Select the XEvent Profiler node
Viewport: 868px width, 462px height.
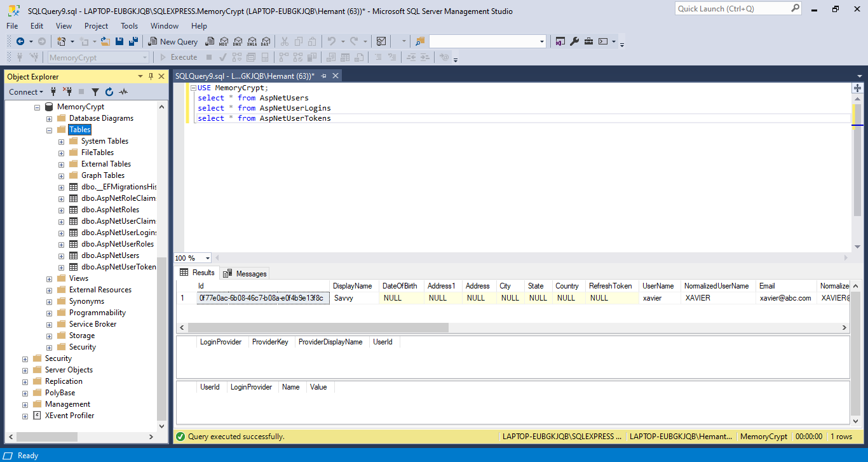[69, 416]
